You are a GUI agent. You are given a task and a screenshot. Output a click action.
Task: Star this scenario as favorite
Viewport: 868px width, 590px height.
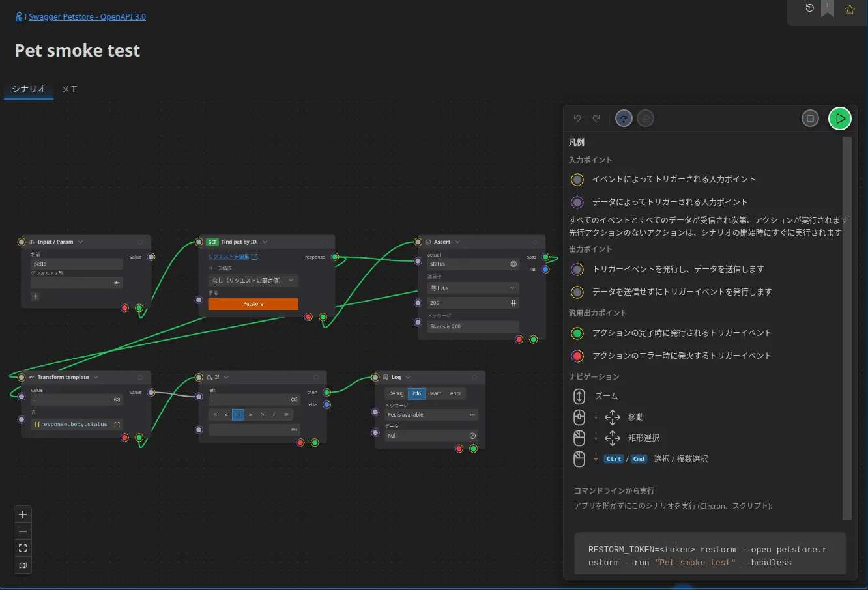[850, 9]
